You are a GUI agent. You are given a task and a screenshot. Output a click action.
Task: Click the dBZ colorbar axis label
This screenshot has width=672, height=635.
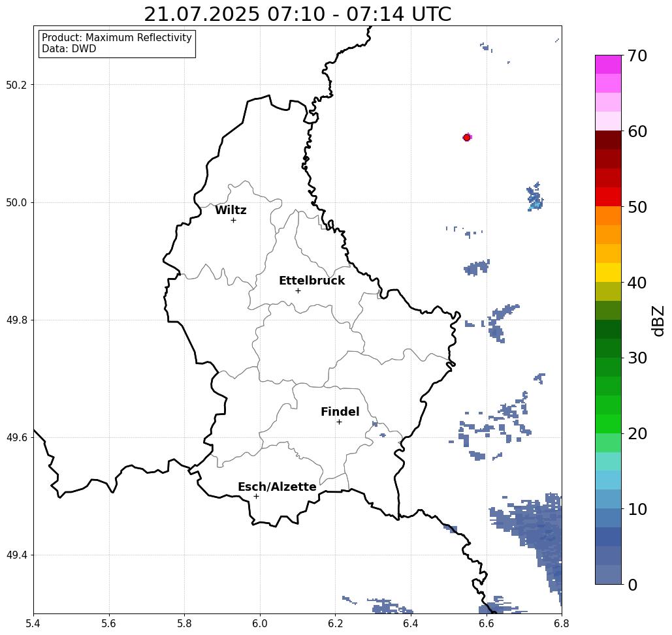click(658, 321)
